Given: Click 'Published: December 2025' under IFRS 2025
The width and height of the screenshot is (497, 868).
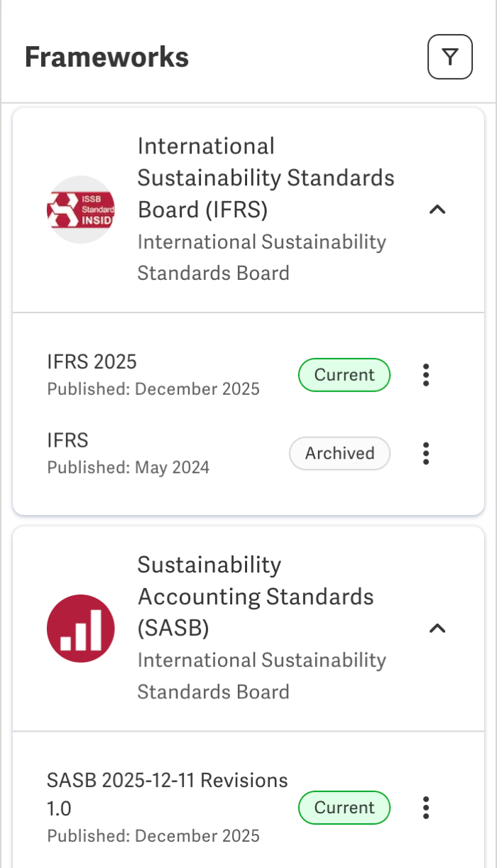Looking at the screenshot, I should (153, 389).
